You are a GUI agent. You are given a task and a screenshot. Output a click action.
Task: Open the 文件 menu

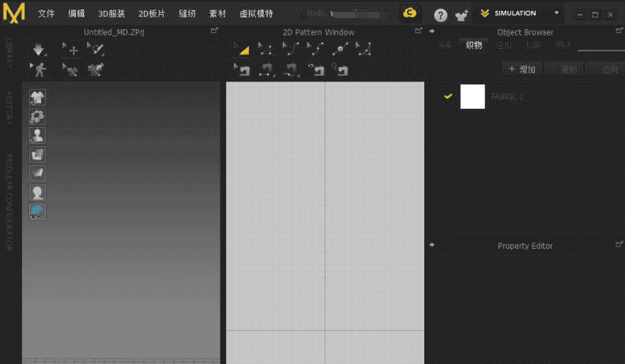(47, 14)
